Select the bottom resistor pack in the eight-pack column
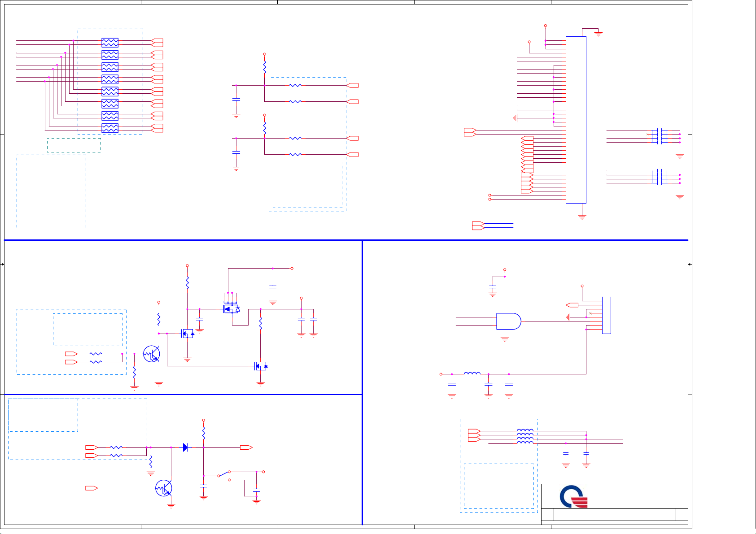Image resolution: width=756 pixels, height=534 pixels. click(x=110, y=128)
